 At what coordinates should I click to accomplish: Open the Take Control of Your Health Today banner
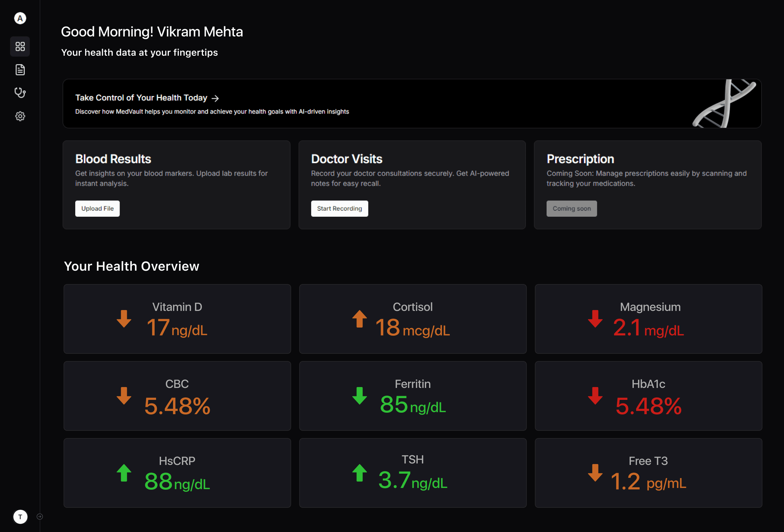[x=412, y=104]
